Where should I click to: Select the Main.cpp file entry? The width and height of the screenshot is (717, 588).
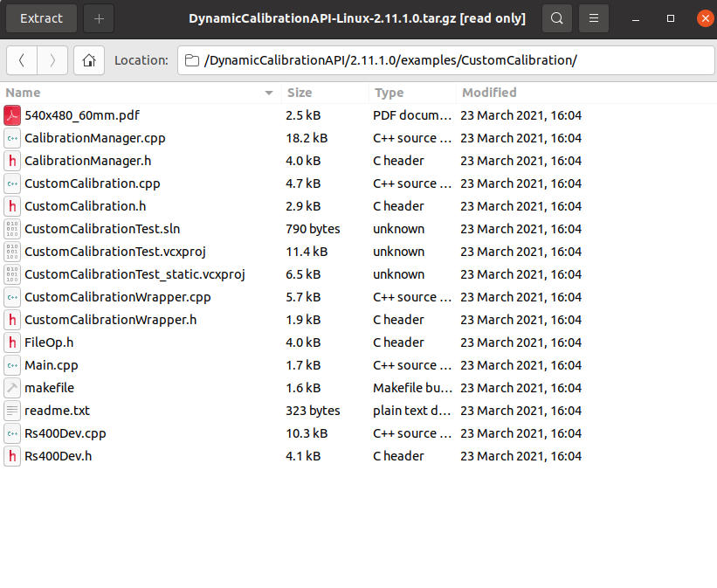pos(51,364)
